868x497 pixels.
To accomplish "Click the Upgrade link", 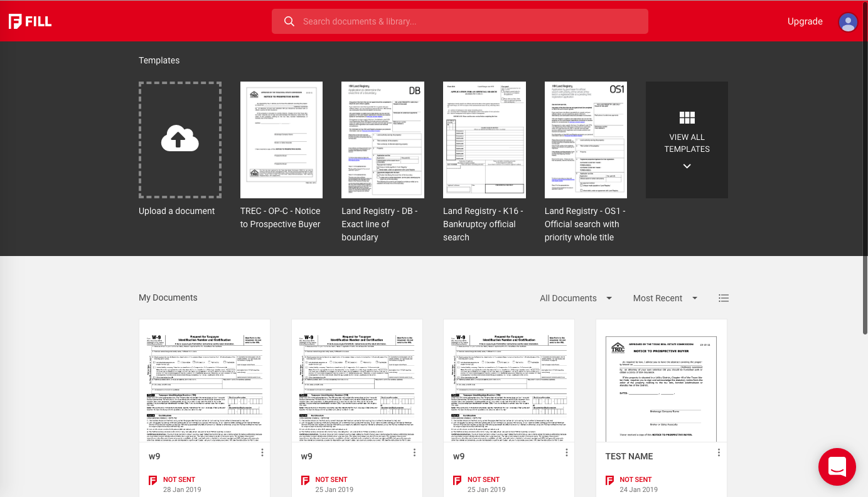I will click(x=805, y=21).
